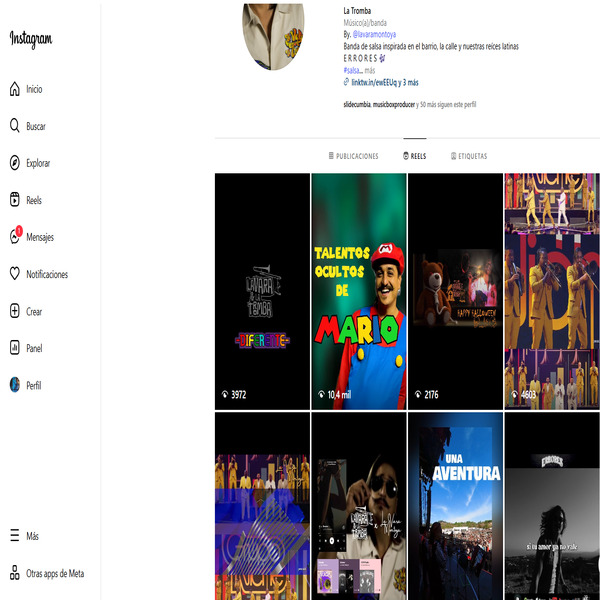This screenshot has height=600, width=600.
Task: Click the Etiquetas tag icon
Action: [x=453, y=156]
